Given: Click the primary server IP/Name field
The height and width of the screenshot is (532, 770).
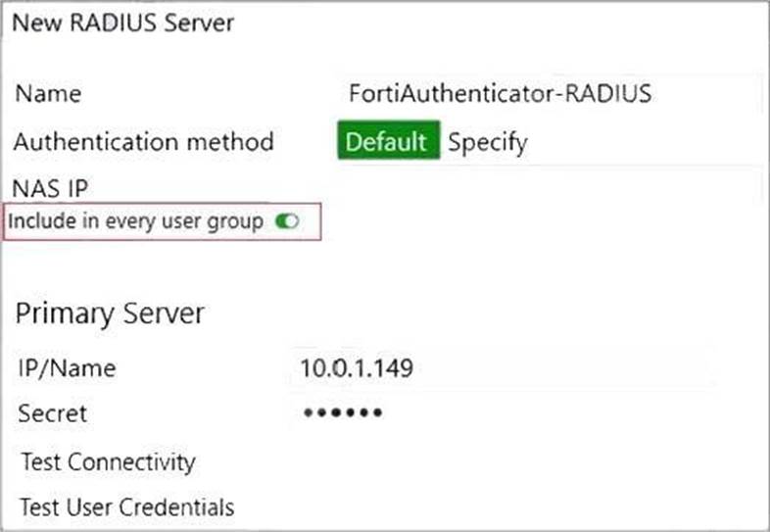Looking at the screenshot, I should coord(500,369).
